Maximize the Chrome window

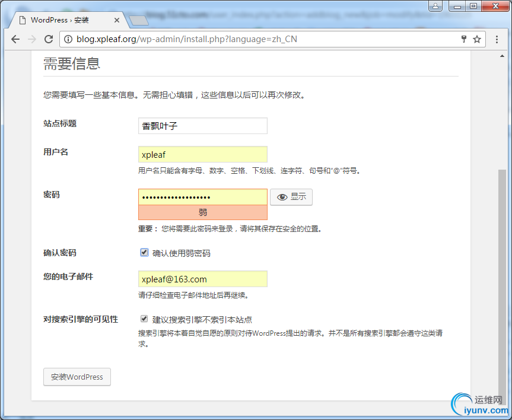473,6
